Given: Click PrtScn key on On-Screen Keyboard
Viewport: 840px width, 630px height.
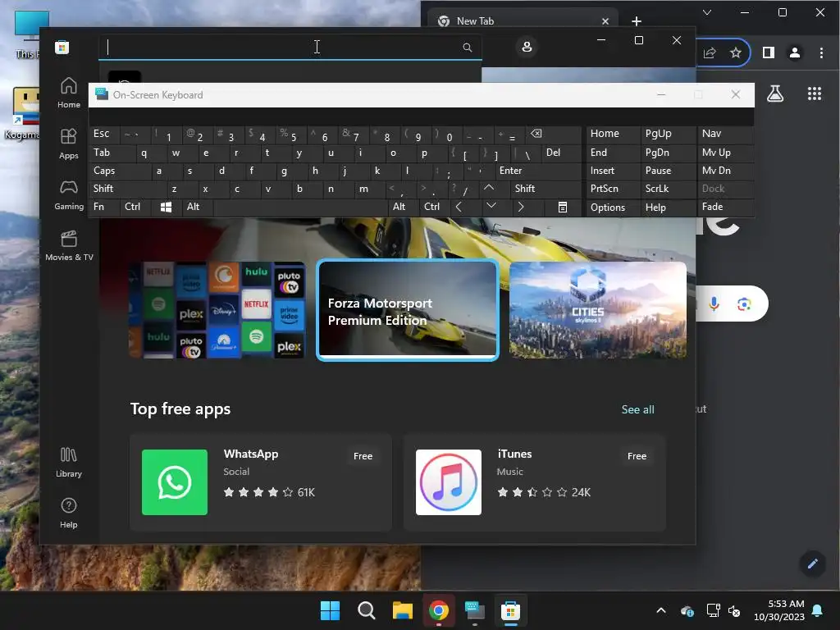Looking at the screenshot, I should point(613,189).
